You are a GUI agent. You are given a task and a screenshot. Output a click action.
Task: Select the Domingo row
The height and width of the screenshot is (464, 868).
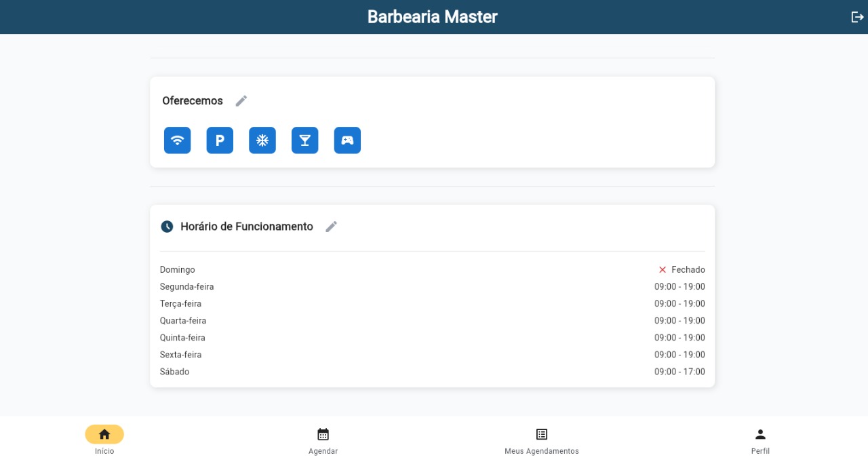tap(178, 270)
